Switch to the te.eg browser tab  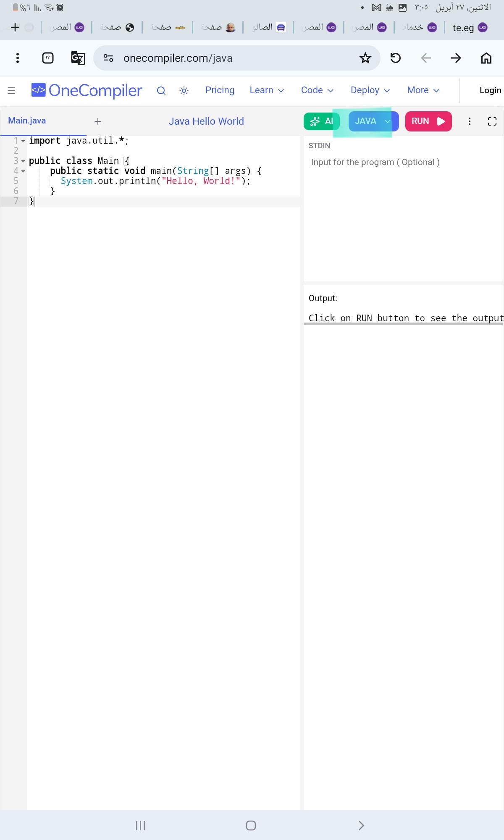(x=470, y=28)
